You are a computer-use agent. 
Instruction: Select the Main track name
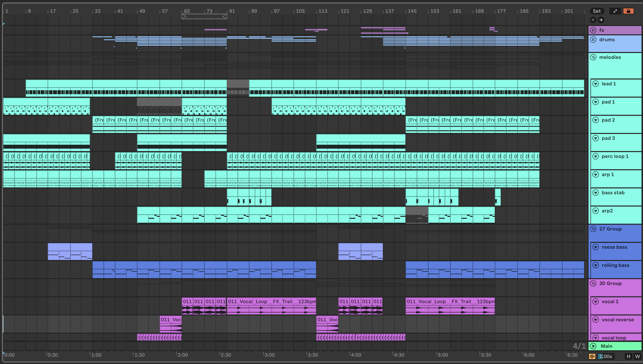(x=606, y=346)
